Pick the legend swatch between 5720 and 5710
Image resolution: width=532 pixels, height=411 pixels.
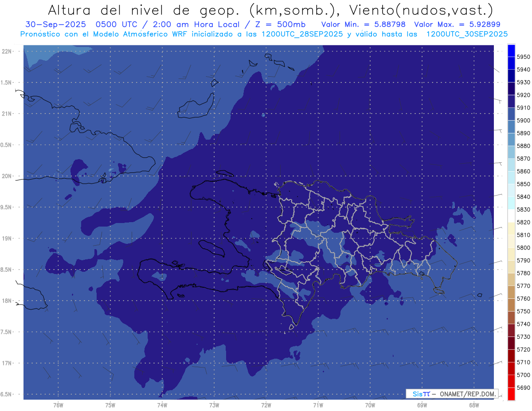tap(511, 356)
